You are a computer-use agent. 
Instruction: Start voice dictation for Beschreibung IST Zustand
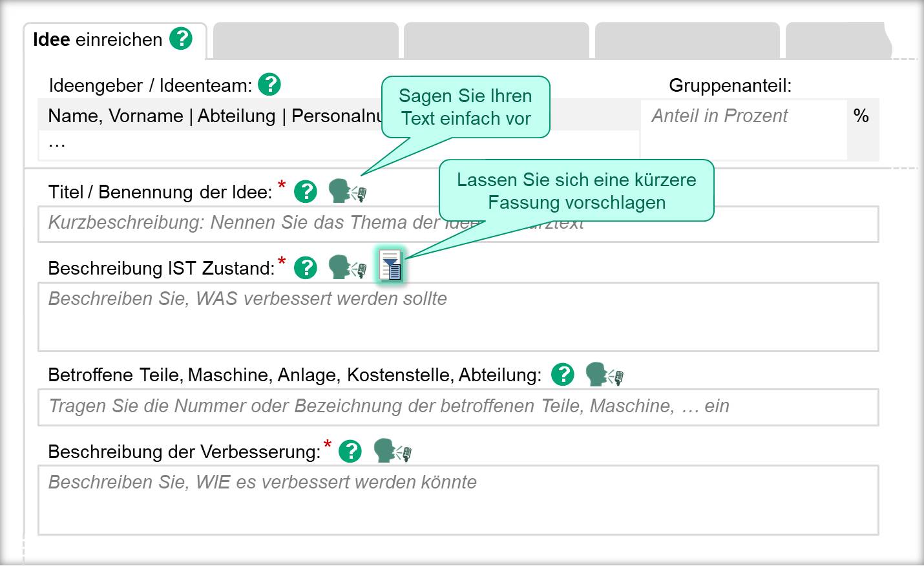point(347,267)
